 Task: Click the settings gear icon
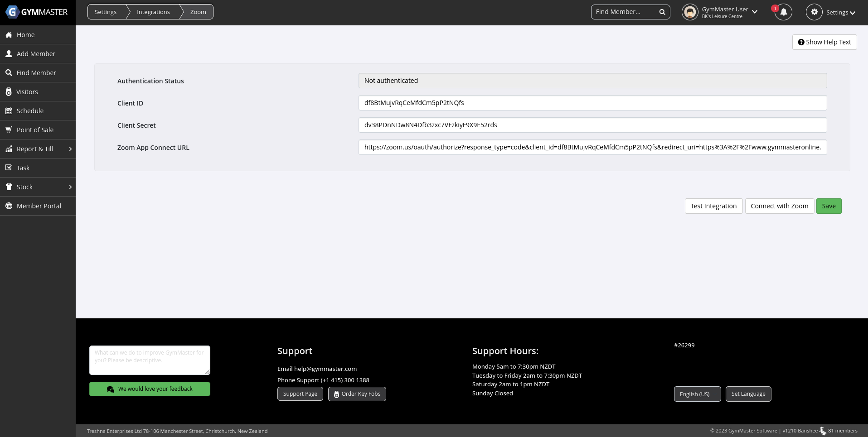tap(814, 12)
